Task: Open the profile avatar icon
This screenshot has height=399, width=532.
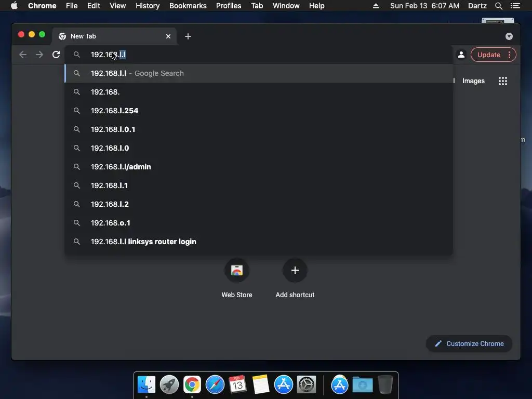Action: 461,55
